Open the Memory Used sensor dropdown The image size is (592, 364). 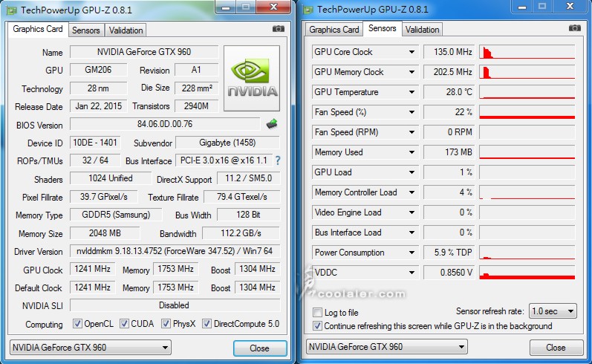(412, 152)
